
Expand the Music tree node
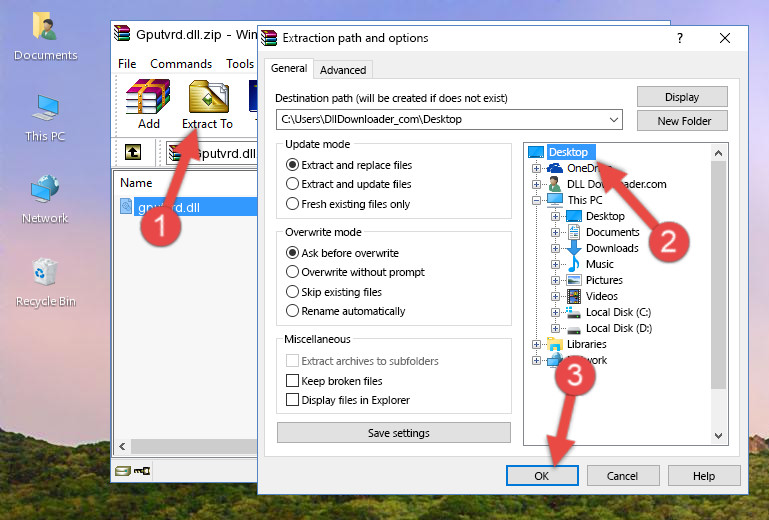point(555,264)
